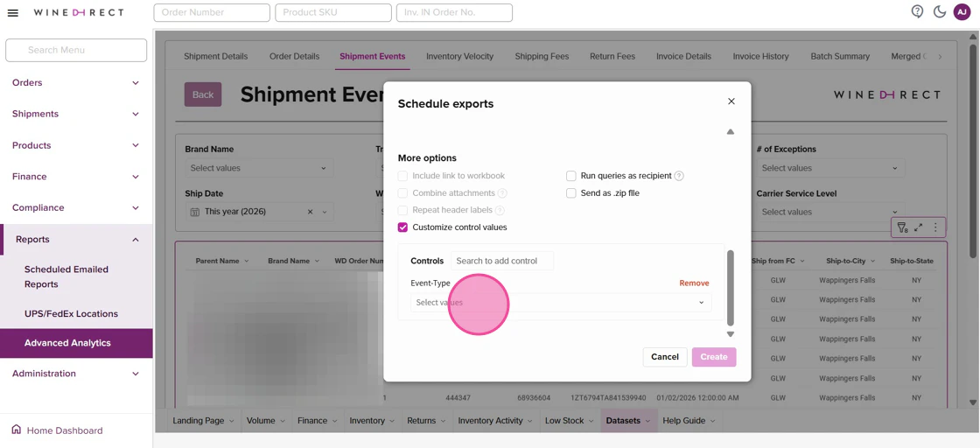This screenshot has height=448, width=980.
Task: Toggle dark mode moon icon
Action: [x=940, y=12]
